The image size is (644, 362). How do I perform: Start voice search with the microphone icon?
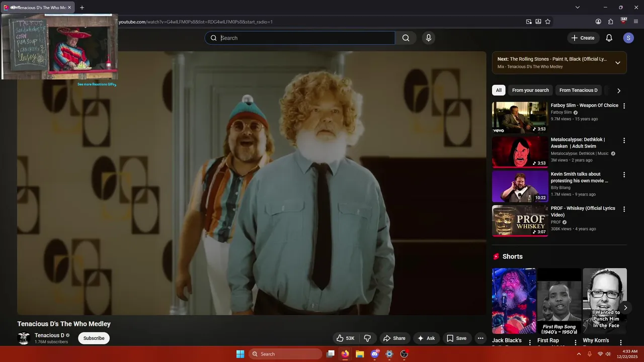(x=428, y=38)
